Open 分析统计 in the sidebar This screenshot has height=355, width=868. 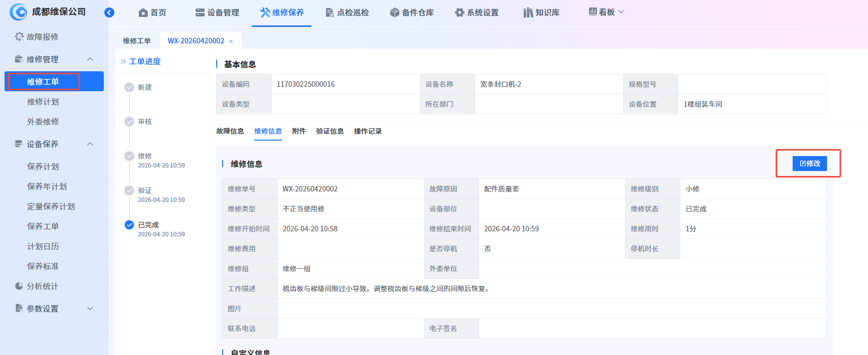pos(42,286)
